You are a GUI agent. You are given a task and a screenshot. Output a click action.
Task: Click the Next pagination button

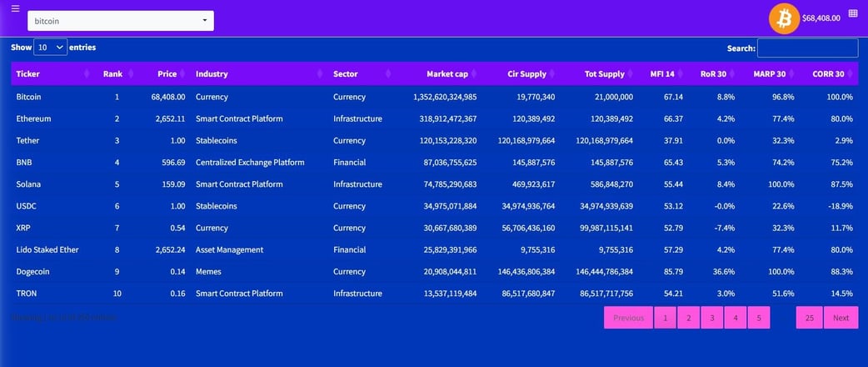(841, 318)
